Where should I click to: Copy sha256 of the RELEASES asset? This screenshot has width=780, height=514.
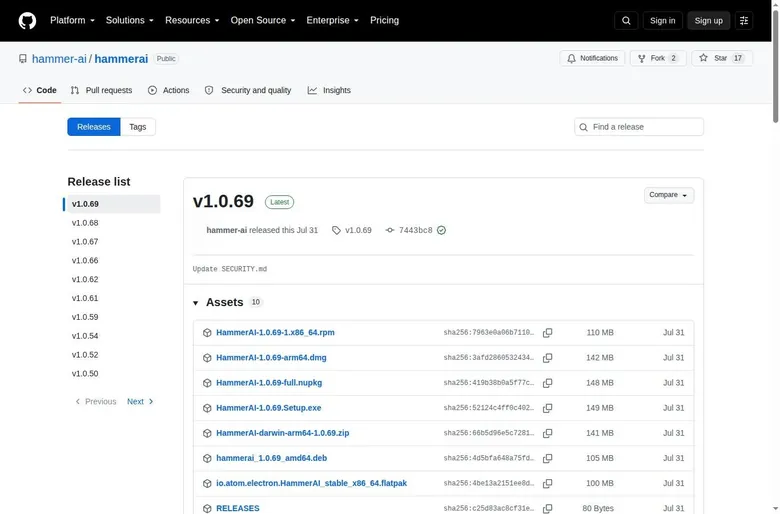547,508
